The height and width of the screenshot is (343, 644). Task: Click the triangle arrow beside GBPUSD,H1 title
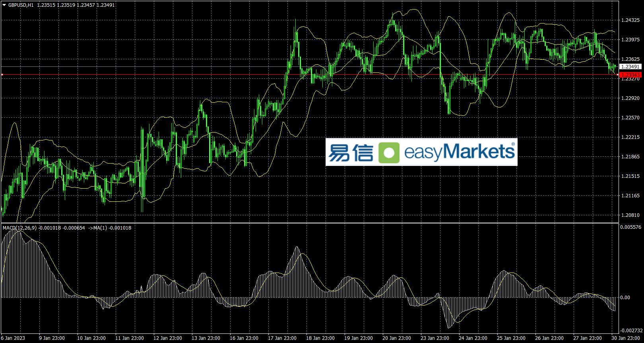4,5
